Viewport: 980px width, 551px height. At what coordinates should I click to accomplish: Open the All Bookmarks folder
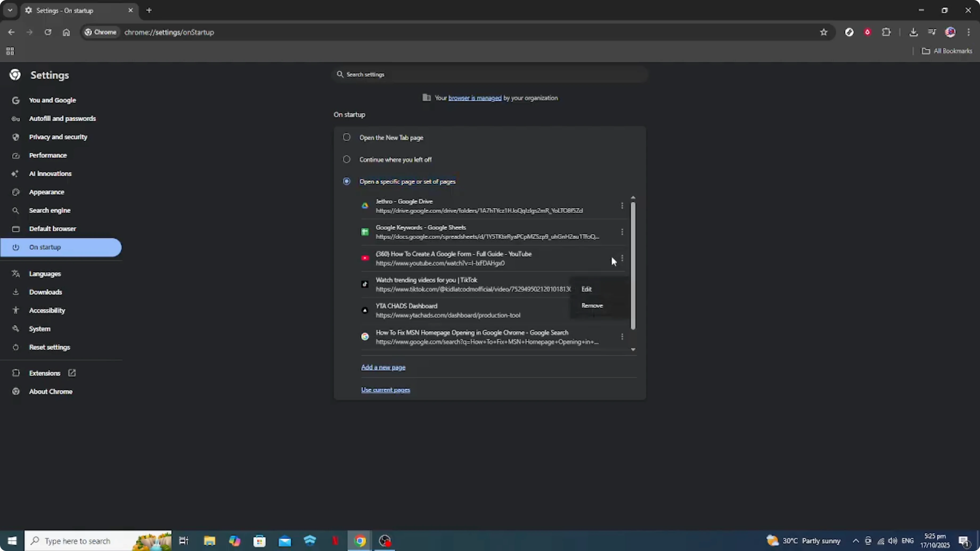tap(947, 51)
